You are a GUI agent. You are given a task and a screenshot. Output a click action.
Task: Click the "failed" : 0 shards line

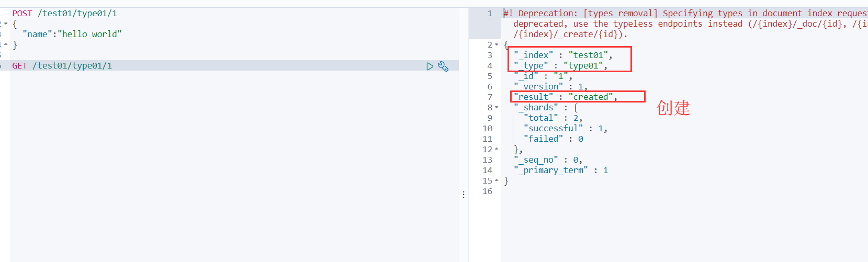tap(553, 139)
